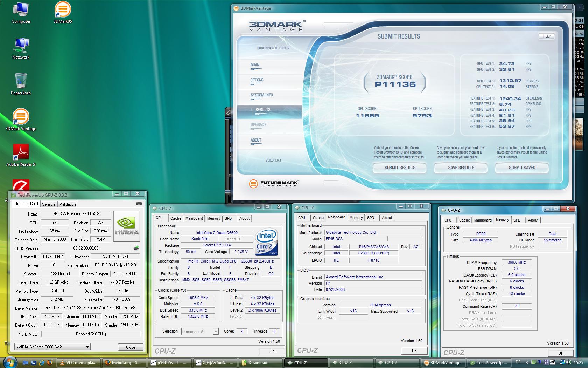Click the mainboard model field EP45-DS3
Screen dimensions: 588x368
pyautogui.click(x=355, y=239)
